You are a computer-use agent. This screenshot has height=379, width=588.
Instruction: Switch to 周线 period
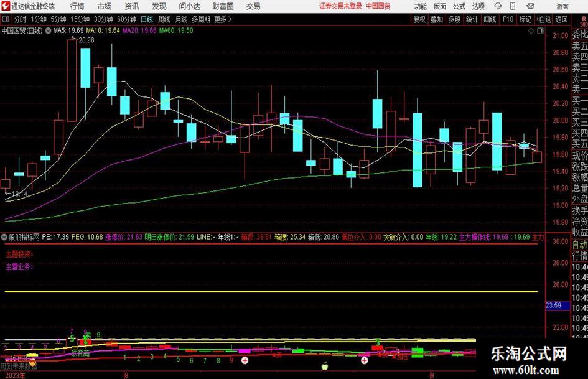point(164,19)
